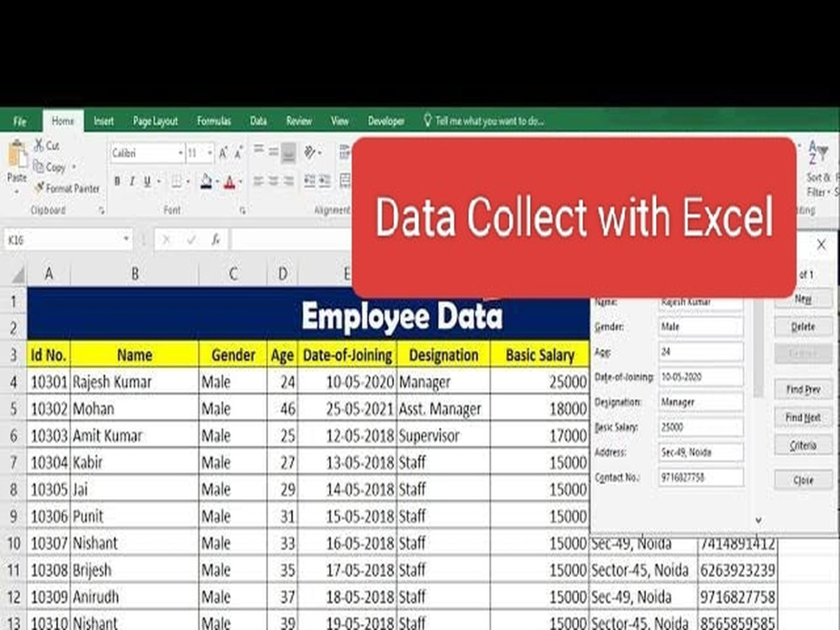Viewport: 840px width, 630px height.
Task: Toggle Italic formatting
Action: click(132, 181)
